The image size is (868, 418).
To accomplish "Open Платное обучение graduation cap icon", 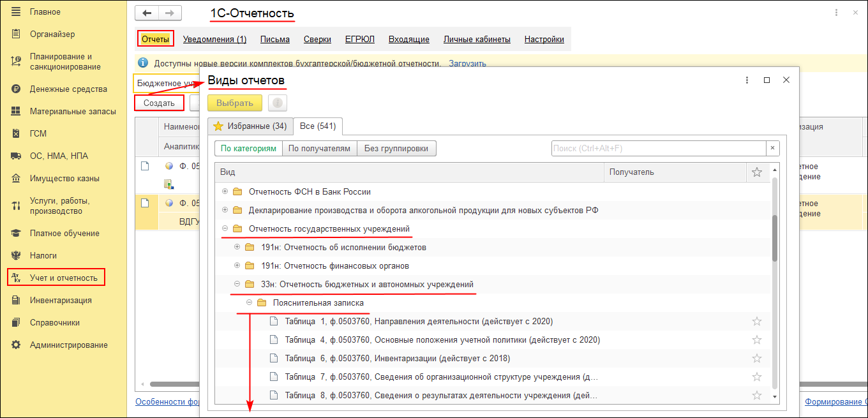I will coord(16,234).
